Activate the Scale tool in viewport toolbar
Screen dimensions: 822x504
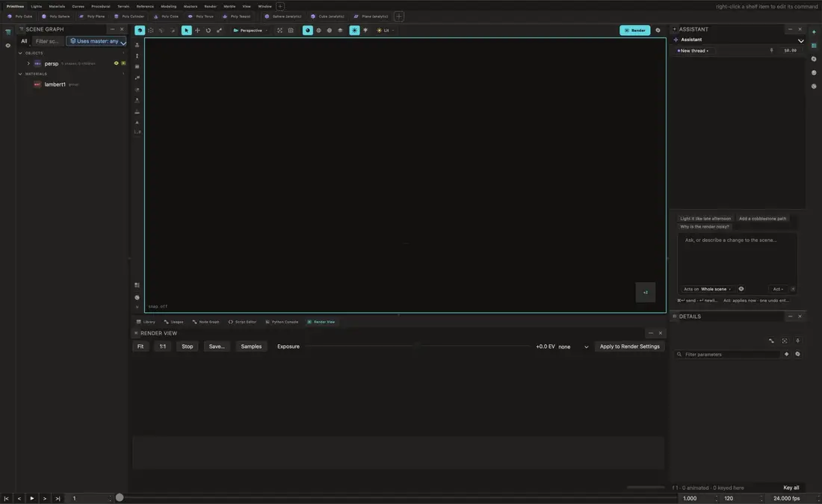click(219, 31)
